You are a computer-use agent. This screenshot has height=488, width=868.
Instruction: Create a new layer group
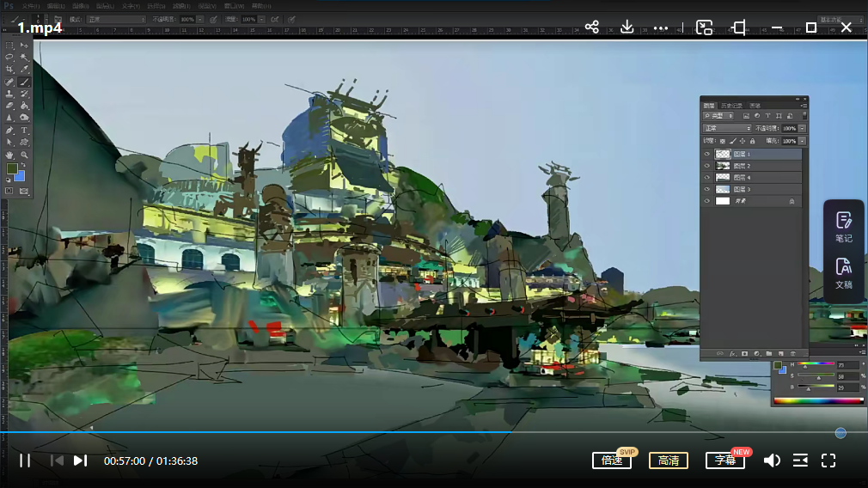click(x=769, y=354)
